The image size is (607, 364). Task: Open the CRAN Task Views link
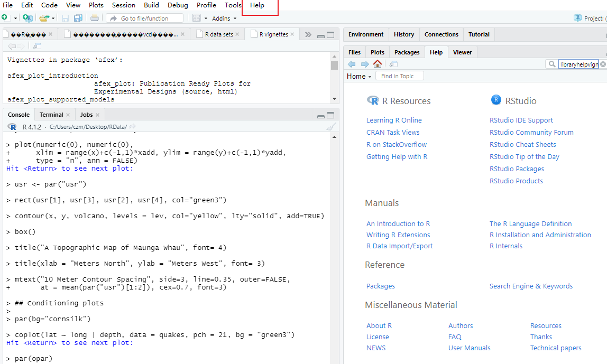tap(393, 132)
